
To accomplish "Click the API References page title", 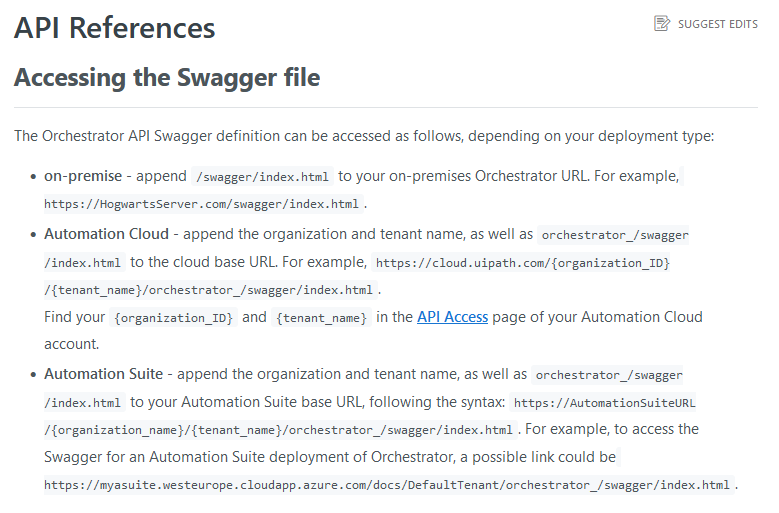I will click(x=115, y=28).
